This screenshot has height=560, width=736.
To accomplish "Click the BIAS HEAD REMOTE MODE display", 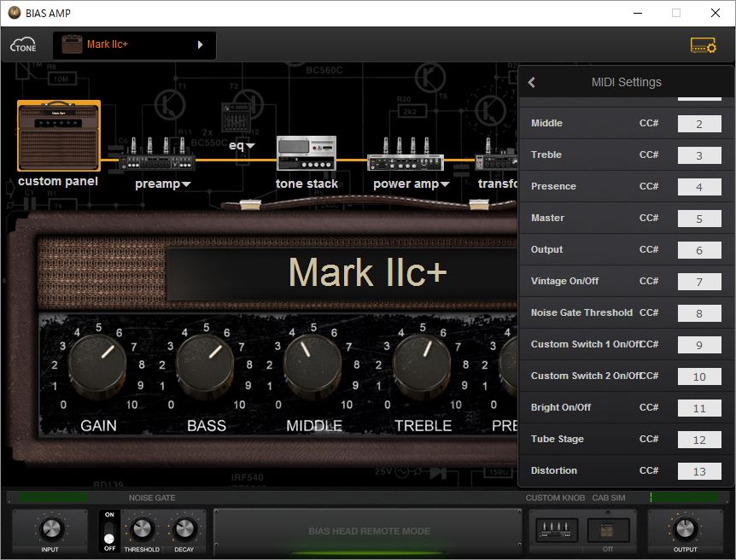I will coord(369,531).
